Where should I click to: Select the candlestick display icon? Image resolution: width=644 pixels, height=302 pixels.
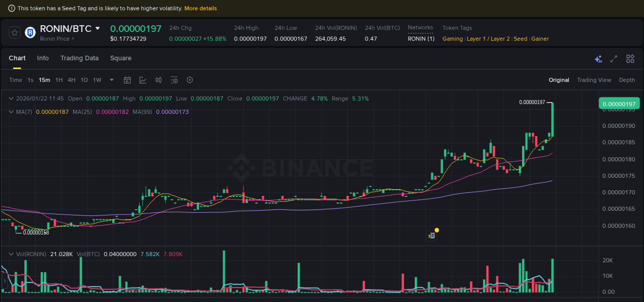click(158, 80)
